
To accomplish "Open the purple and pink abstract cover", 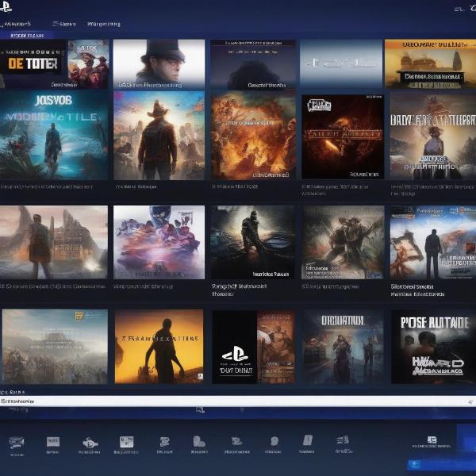I will coord(159,242).
